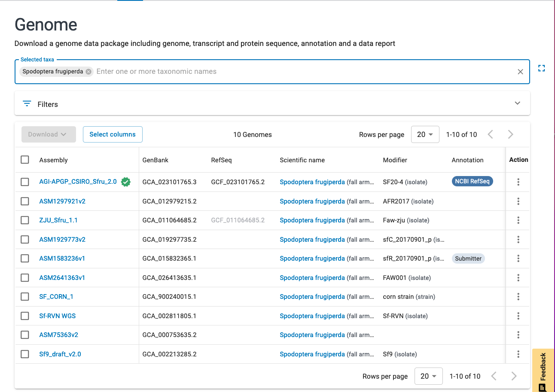Screen dimensions: 555x392
Task: Remove the Spodoptera frugiperda taxon chip
Action: tap(88, 72)
